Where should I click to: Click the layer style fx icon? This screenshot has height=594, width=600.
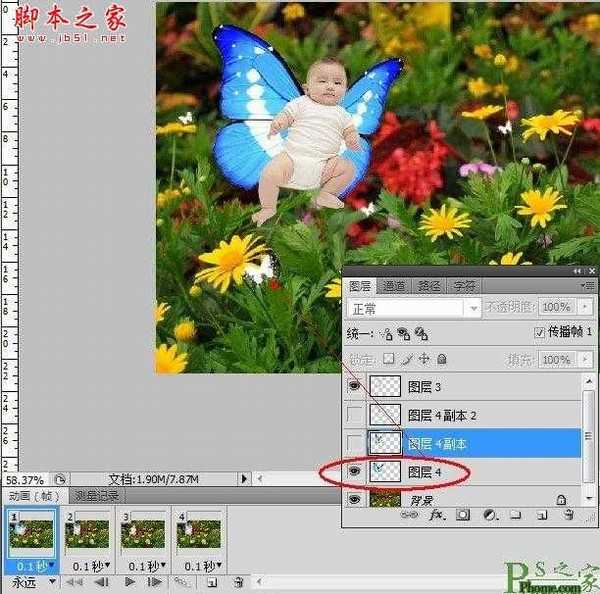[437, 516]
